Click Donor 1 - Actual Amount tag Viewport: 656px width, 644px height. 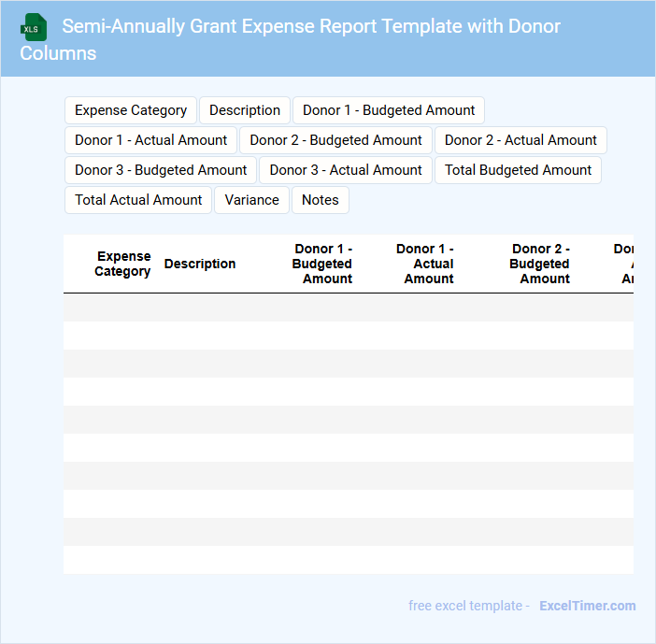[x=150, y=140]
